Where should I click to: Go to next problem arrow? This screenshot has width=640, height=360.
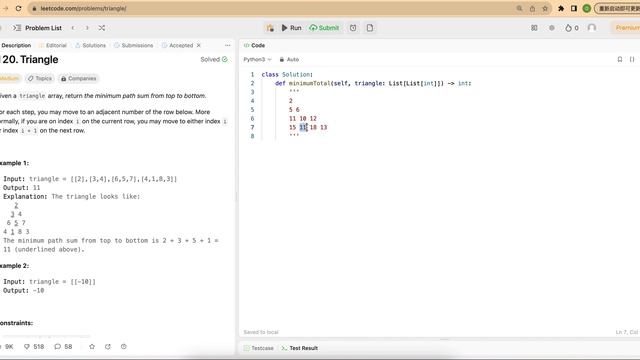[87, 28]
